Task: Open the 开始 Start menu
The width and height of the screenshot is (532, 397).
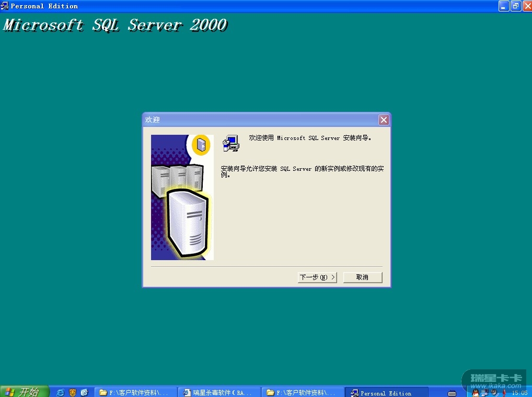Action: click(24, 392)
